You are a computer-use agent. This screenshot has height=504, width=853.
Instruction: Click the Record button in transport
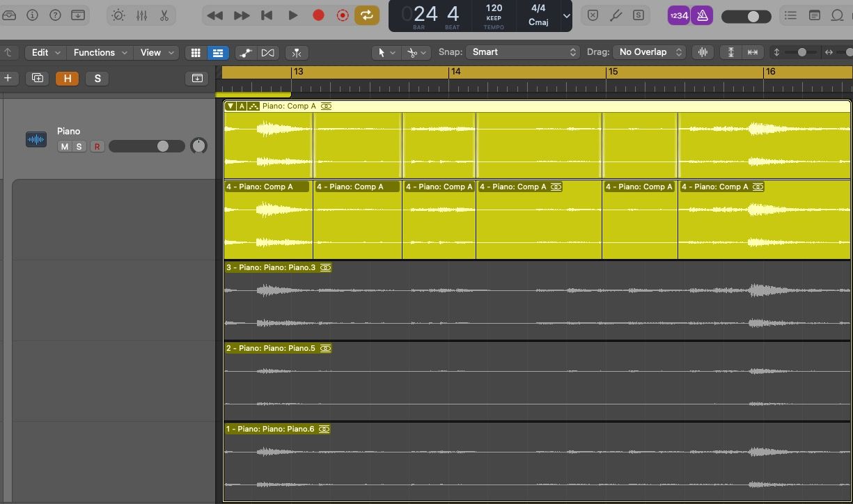pos(318,15)
